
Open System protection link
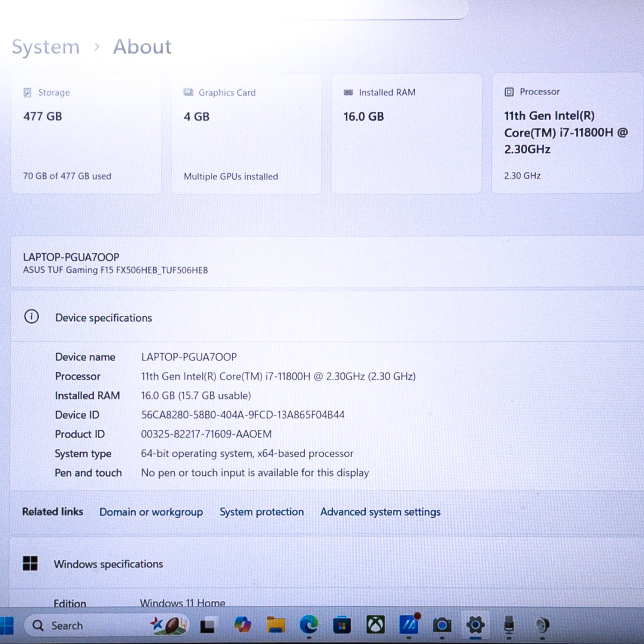(261, 512)
